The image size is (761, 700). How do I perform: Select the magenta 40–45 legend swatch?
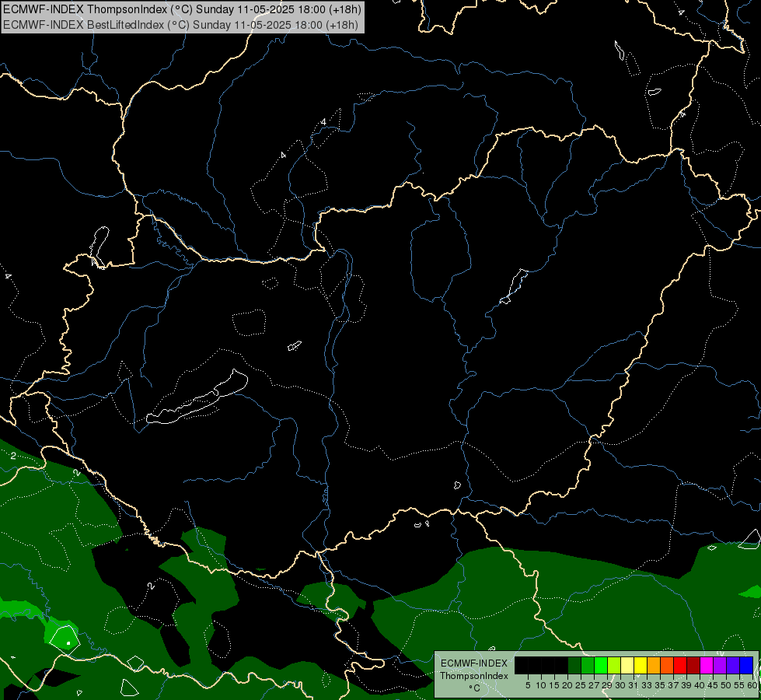click(x=706, y=666)
